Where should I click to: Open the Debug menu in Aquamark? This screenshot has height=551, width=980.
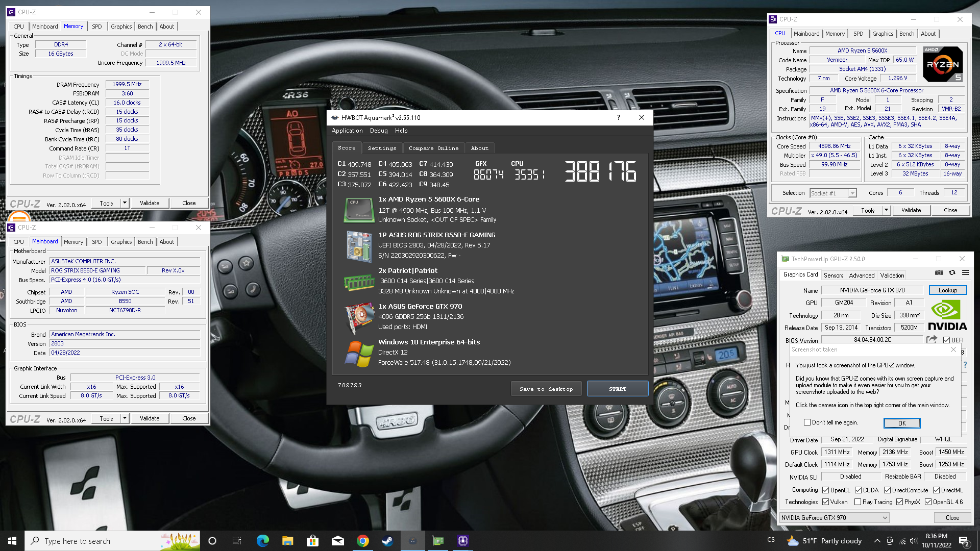point(379,131)
